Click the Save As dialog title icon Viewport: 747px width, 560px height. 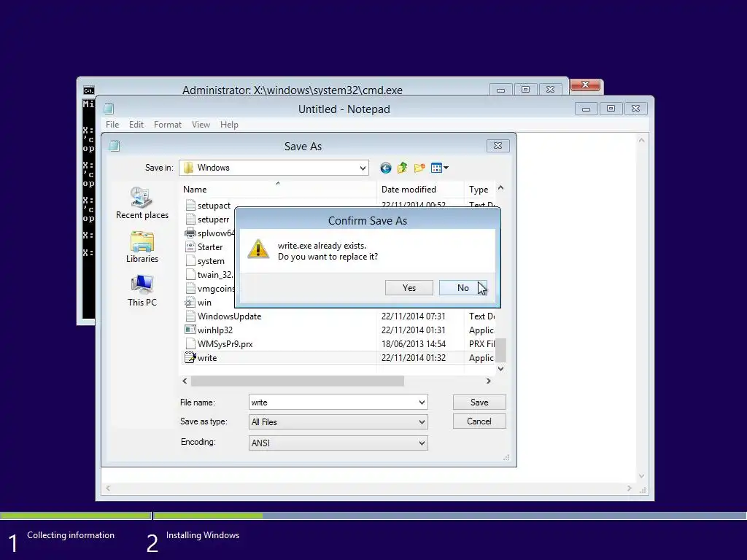click(x=114, y=146)
